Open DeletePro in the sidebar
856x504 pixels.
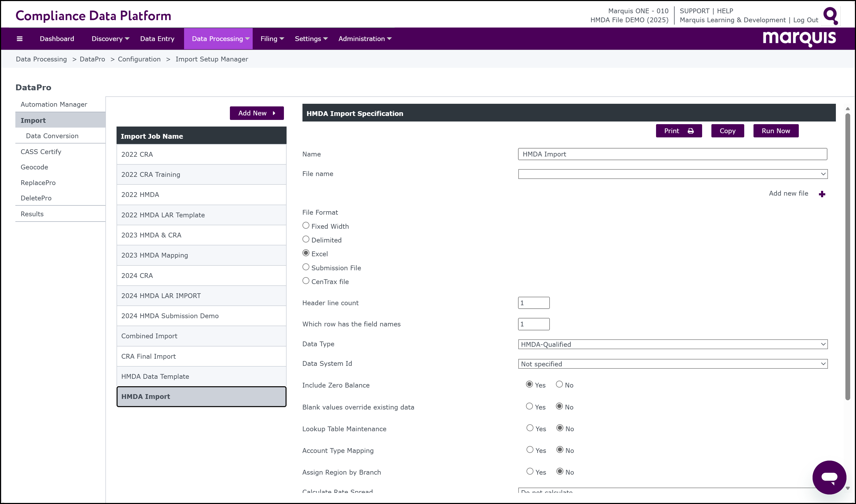click(36, 198)
